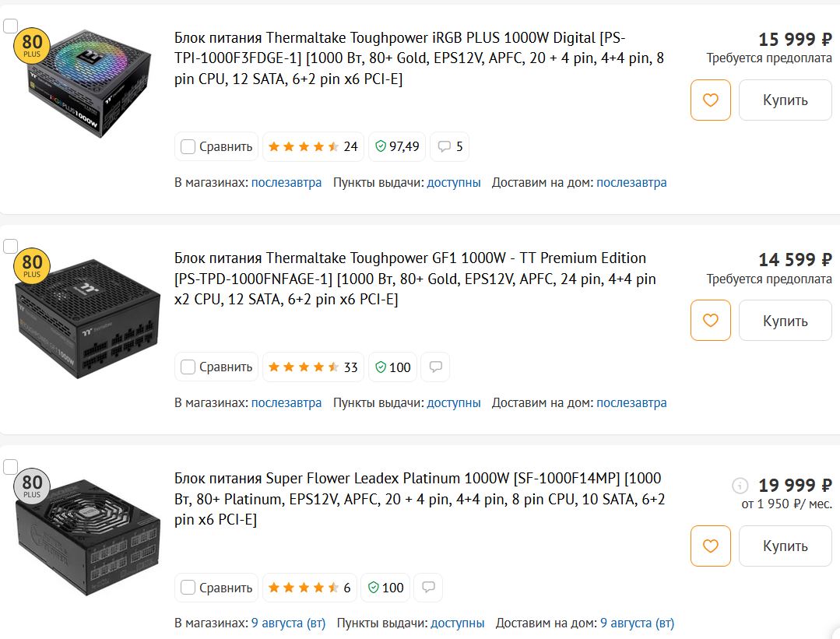Open comments bubble showing 5 reviews
Viewport: 840px width, 639px height.
tap(449, 146)
